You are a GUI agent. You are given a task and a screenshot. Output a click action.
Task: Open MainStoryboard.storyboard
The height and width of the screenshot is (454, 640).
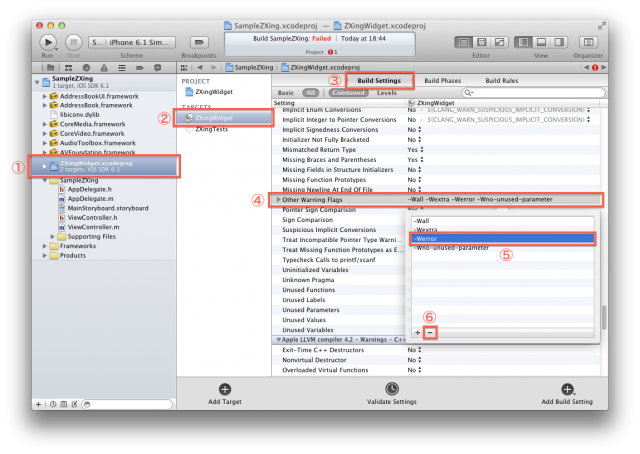[108, 208]
